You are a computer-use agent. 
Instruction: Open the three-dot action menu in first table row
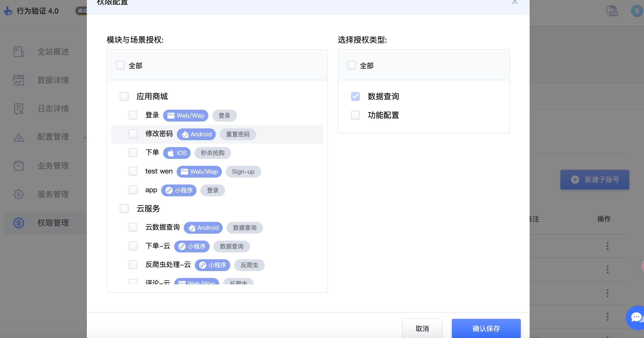(x=608, y=246)
